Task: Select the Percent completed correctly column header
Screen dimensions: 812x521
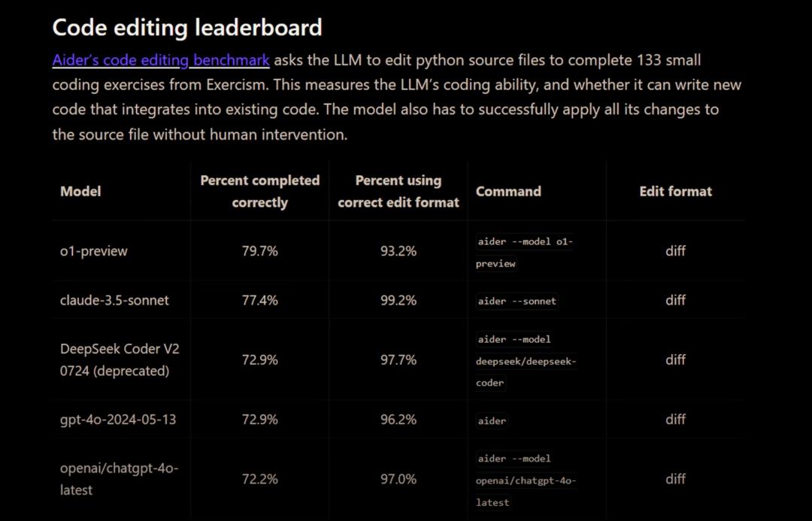Action: [259, 191]
